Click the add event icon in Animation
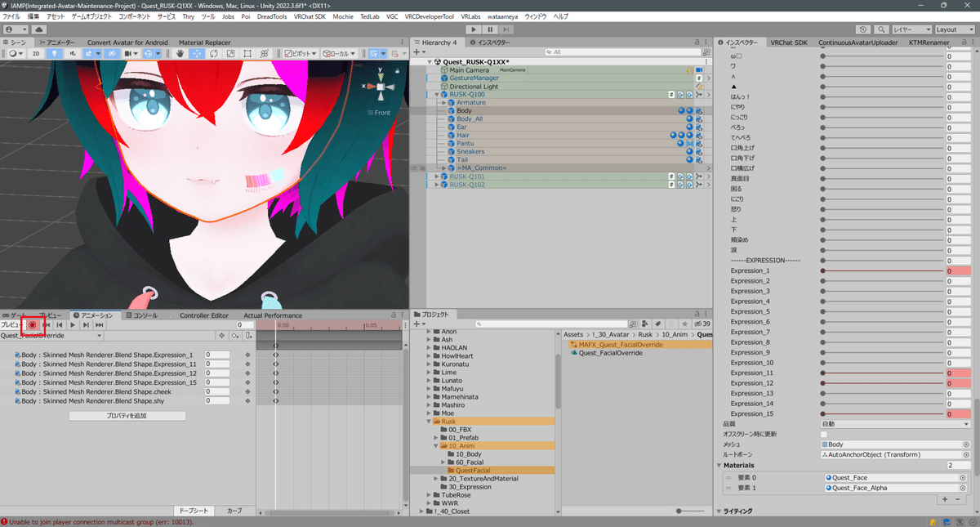Screen dimensions: 980x527 click(x=248, y=336)
